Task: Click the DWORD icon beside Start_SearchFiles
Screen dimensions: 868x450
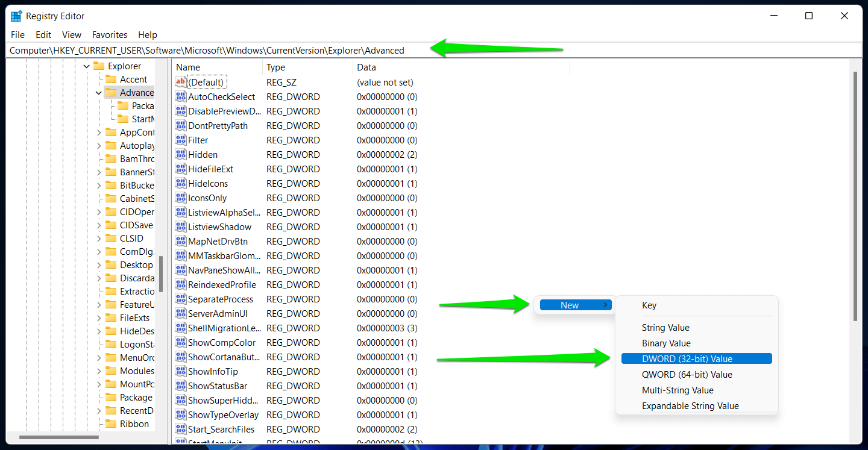Action: (x=181, y=430)
